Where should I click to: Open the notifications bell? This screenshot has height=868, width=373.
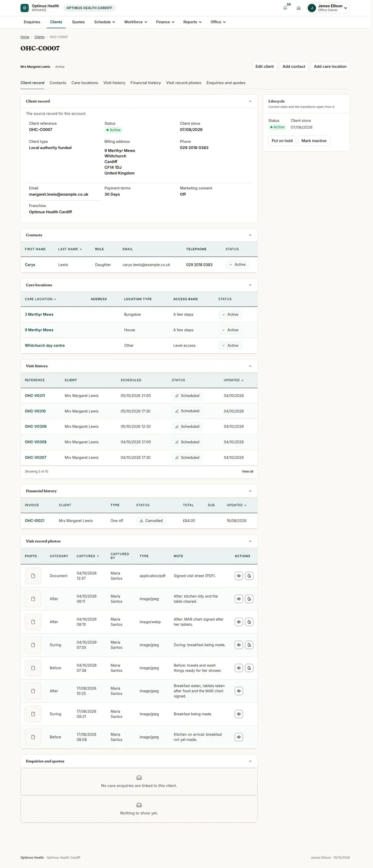click(x=285, y=8)
